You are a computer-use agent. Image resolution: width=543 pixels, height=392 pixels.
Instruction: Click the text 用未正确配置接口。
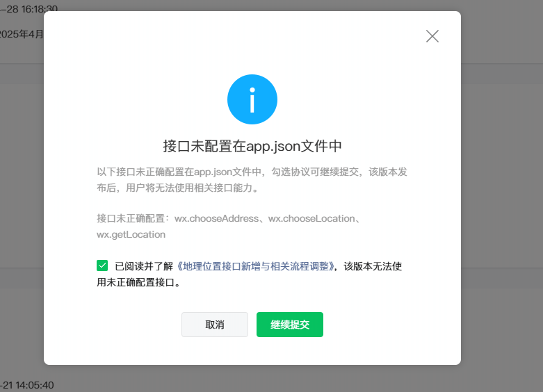[138, 283]
